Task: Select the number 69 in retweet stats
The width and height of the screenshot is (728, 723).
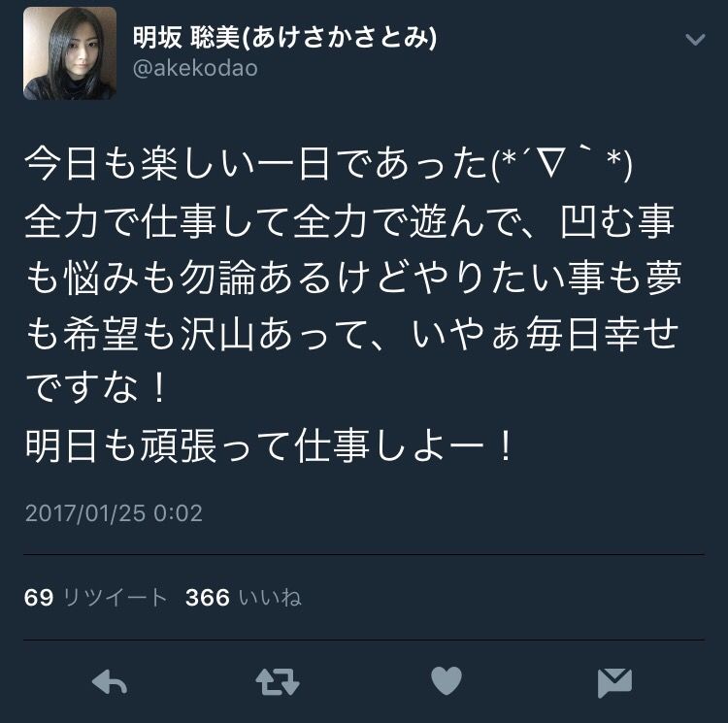Action: coord(39,598)
